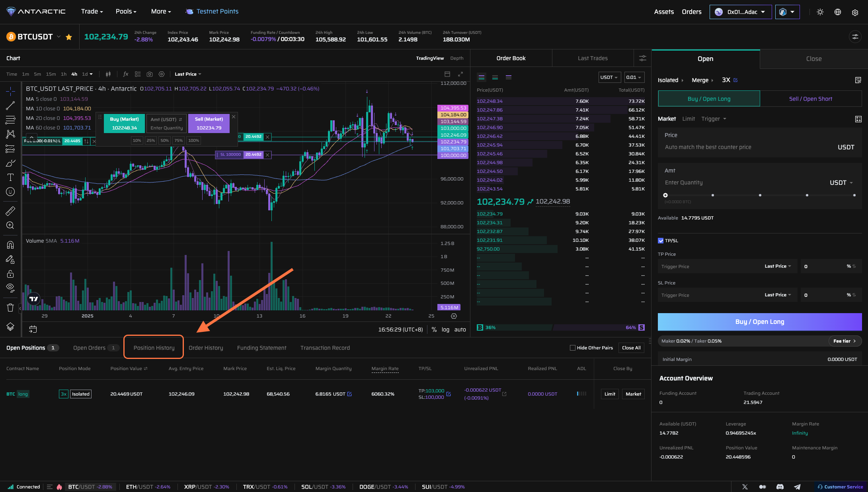Uncheck the TP/SL checkbox

(x=661, y=241)
